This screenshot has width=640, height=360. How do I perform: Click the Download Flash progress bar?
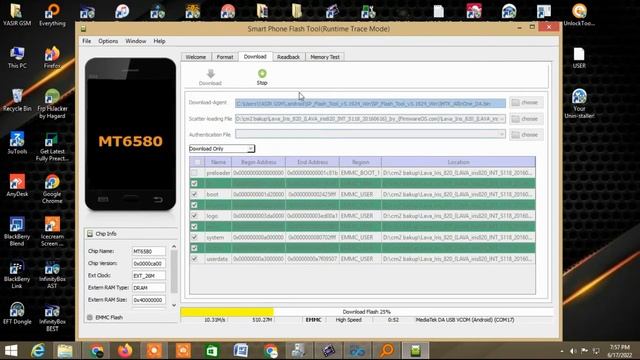[x=366, y=312]
